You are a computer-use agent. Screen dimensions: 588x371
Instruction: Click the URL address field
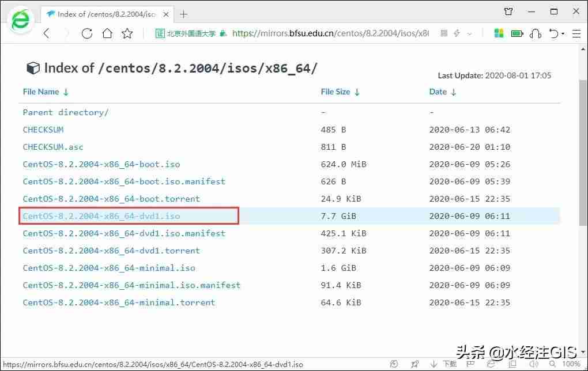pyautogui.click(x=330, y=33)
